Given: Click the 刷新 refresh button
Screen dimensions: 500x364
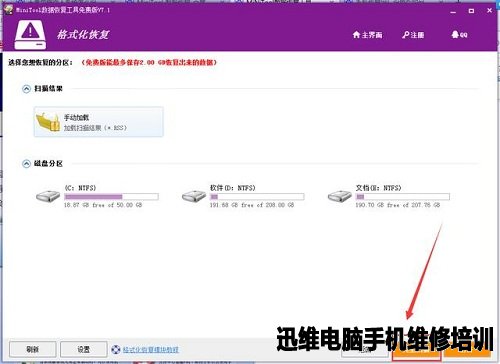Looking at the screenshot, I should pyautogui.click(x=33, y=349).
